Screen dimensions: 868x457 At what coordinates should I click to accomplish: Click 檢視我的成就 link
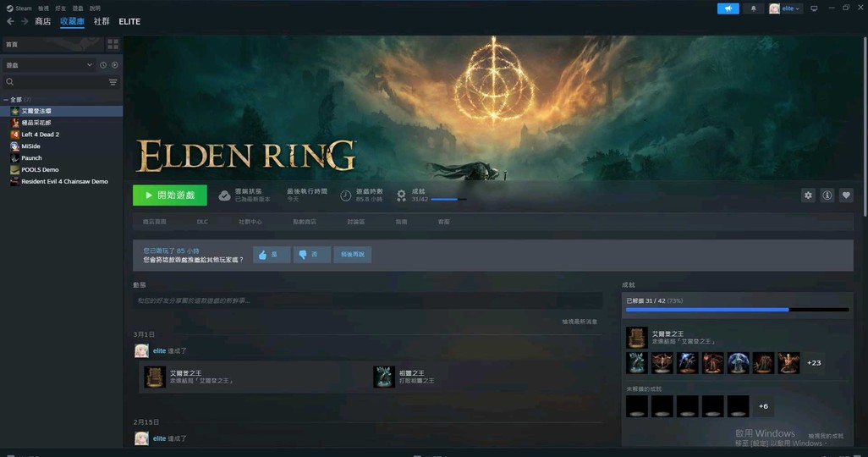point(826,436)
